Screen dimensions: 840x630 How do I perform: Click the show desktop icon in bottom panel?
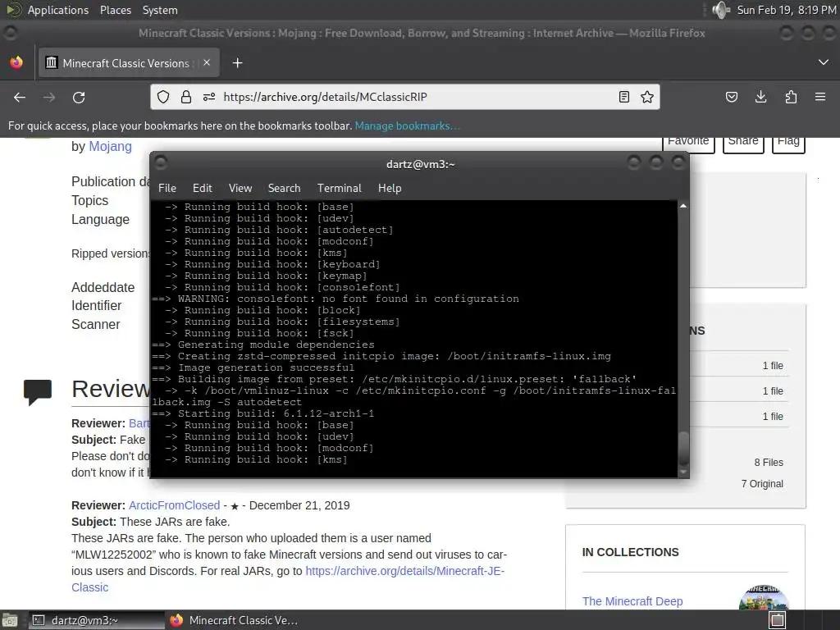click(9, 620)
